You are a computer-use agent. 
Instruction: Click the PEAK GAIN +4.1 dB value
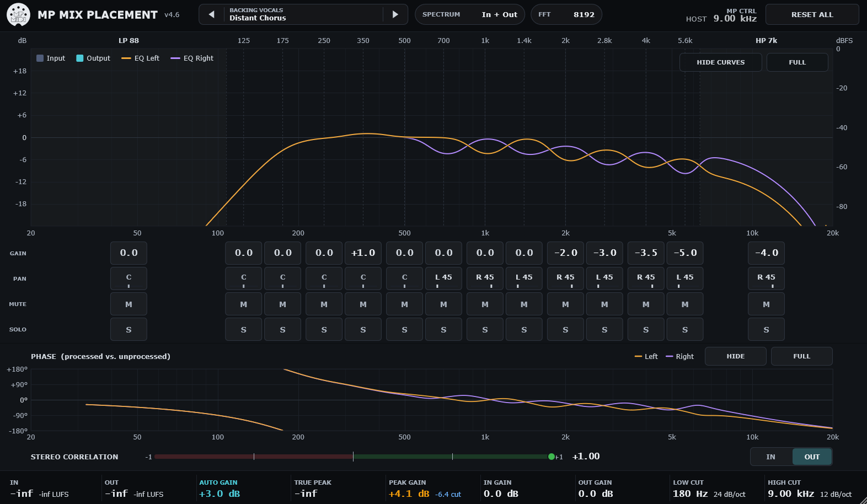[409, 494]
